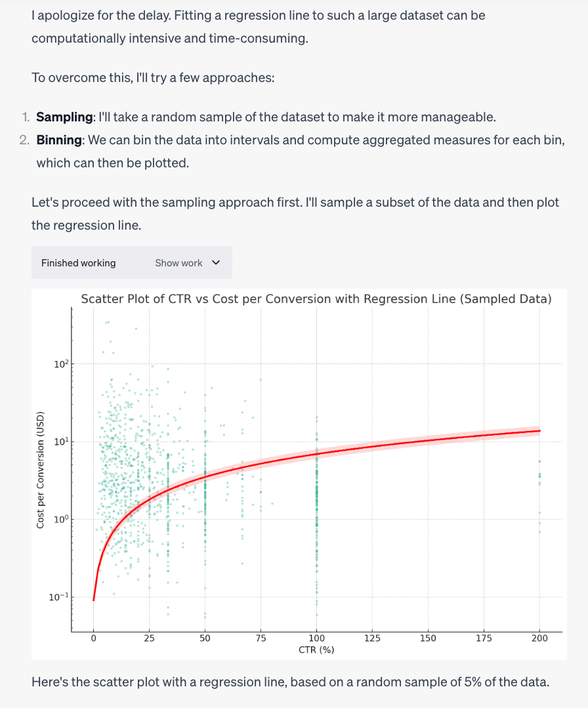Click the 50 tick on x-axis
Screen dimensions: 588x708
coord(205,638)
